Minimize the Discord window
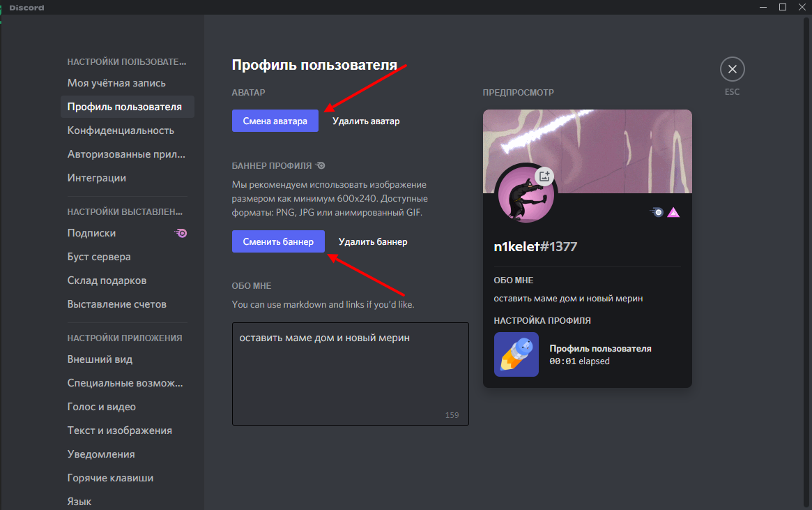812x510 pixels. tap(763, 7)
